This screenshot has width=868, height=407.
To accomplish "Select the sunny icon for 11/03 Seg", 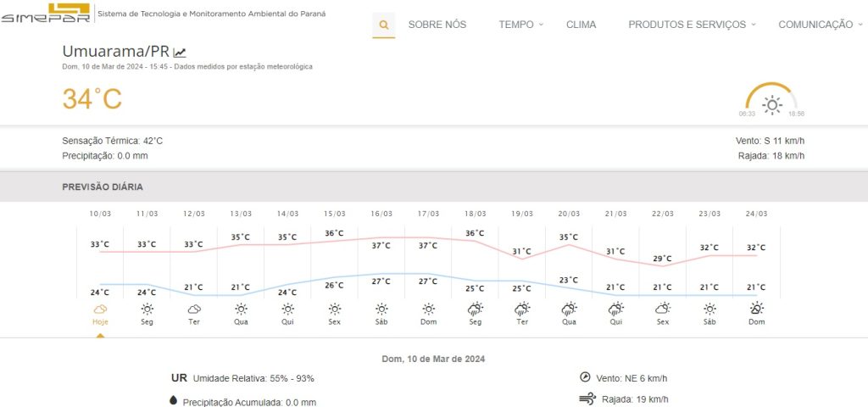I will 147,309.
